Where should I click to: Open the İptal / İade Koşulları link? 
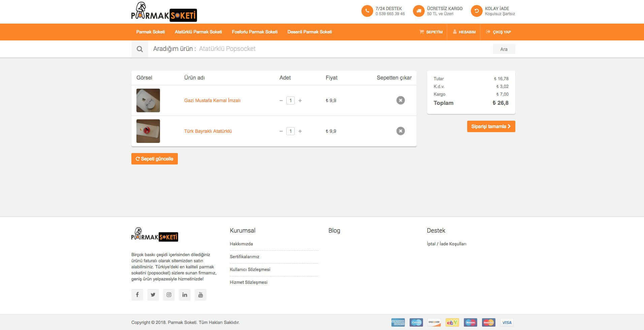(x=446, y=243)
